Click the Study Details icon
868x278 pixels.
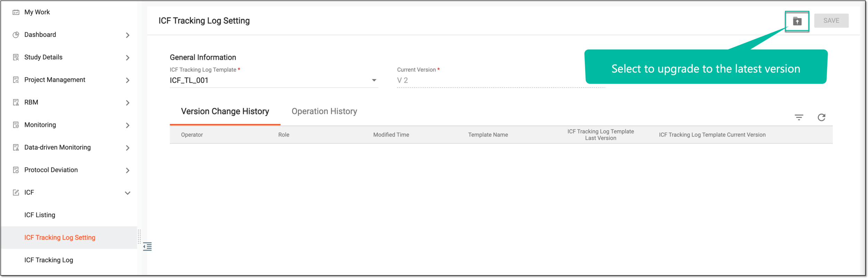16,57
